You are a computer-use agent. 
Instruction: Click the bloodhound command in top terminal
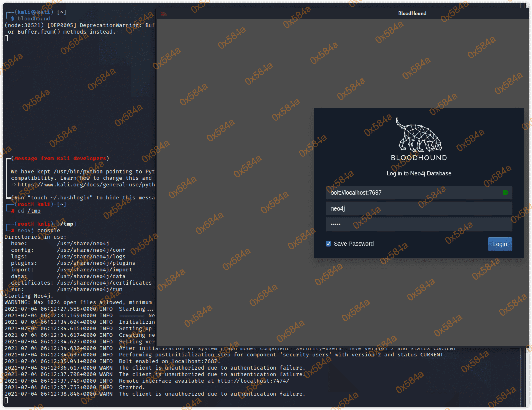pos(34,19)
